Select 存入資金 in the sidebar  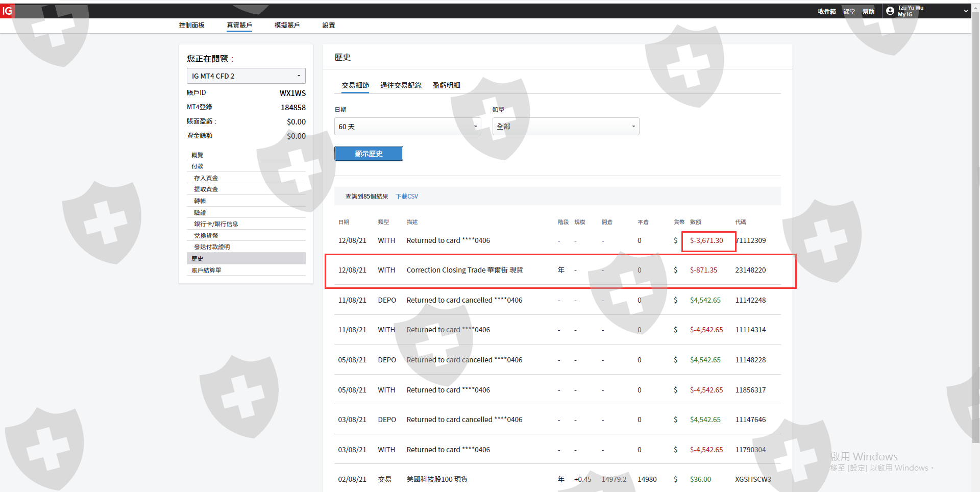(x=206, y=178)
